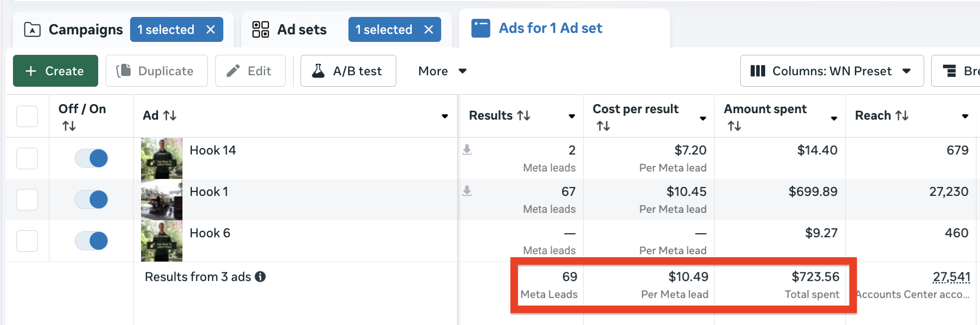
Task: Click download icon in Hook 1 results
Action: point(467,191)
